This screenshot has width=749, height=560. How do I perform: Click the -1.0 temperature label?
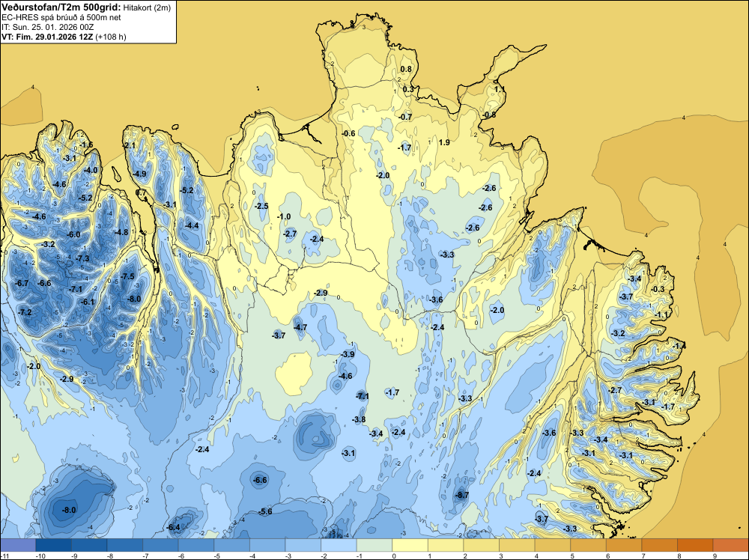pos(284,216)
